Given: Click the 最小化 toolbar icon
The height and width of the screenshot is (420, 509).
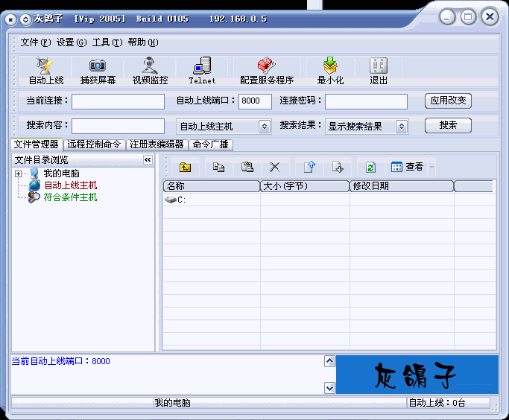Looking at the screenshot, I should pos(329,66).
